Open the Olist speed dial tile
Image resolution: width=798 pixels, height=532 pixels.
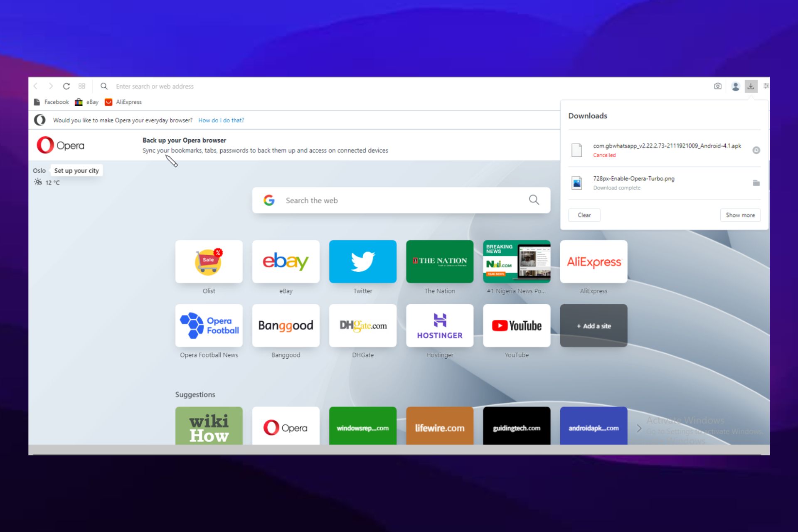click(x=209, y=261)
